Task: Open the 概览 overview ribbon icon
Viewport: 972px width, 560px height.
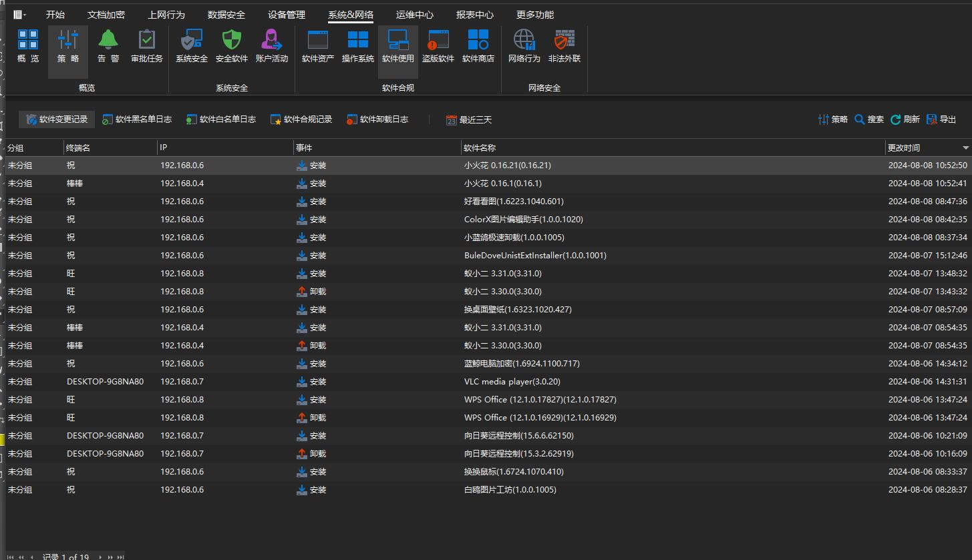Action: [28, 46]
